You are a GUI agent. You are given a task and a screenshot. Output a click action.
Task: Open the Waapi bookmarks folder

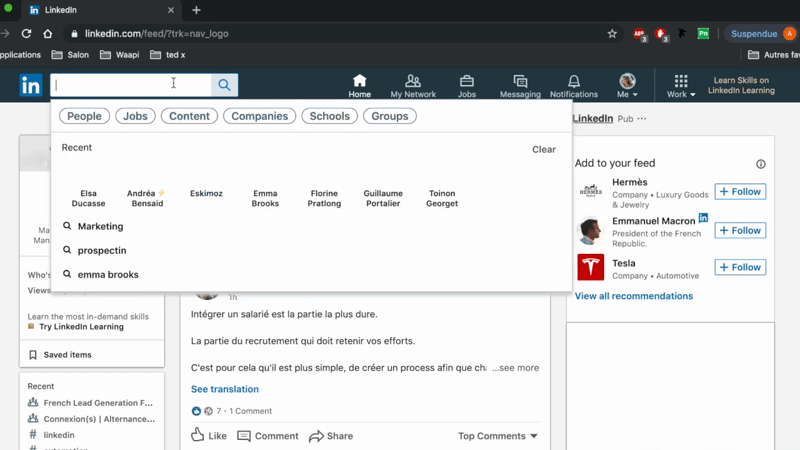[120, 55]
